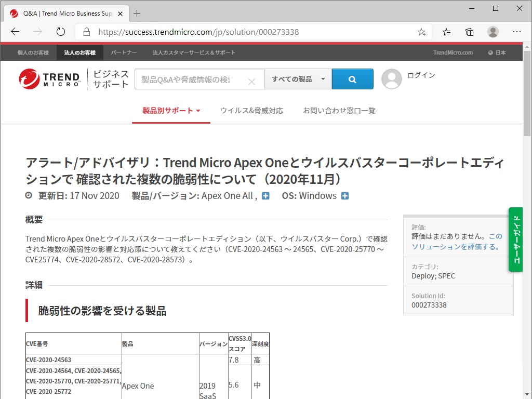Expand the Apex One All version list
Viewport: 532px width, 399px height.
click(x=265, y=196)
